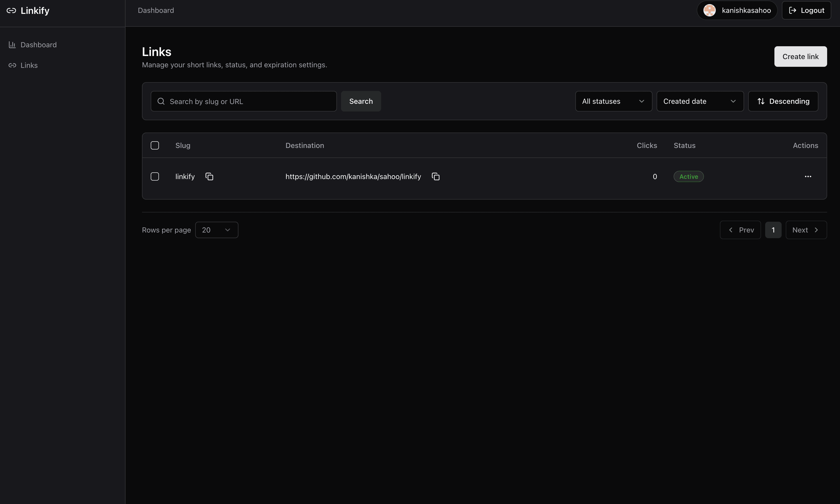This screenshot has height=504, width=840.
Task: Open the All statuses dropdown
Action: [x=614, y=101]
